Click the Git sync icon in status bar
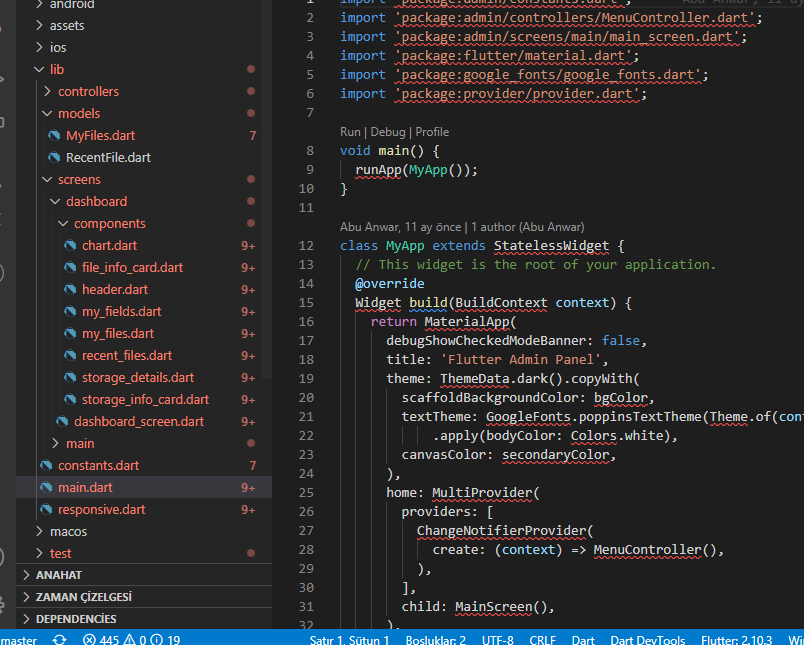Viewport: 804px width, 645px height. (60, 640)
